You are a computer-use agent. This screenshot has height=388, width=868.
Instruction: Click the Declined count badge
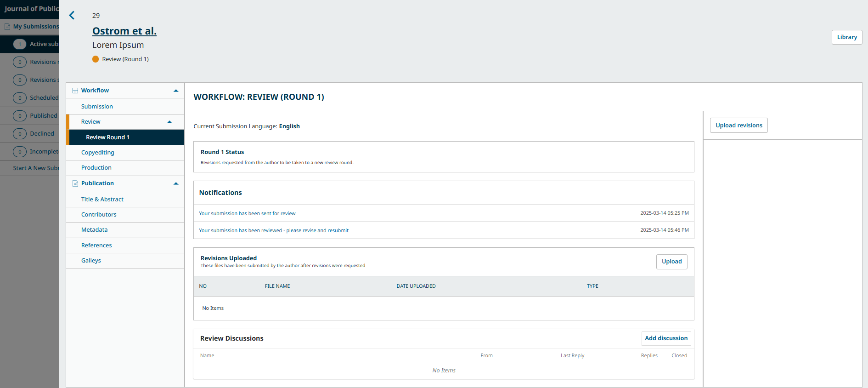[x=20, y=134]
